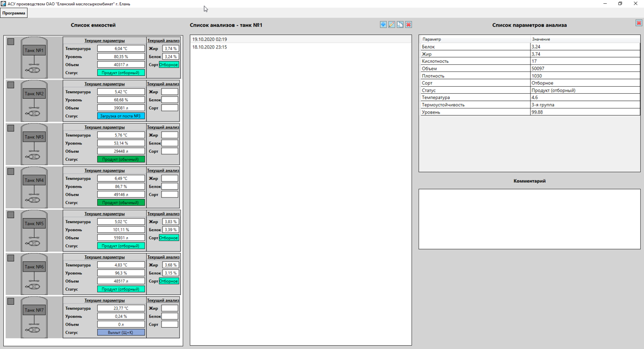Click the Танк №5 tank graphic

[x=34, y=231]
